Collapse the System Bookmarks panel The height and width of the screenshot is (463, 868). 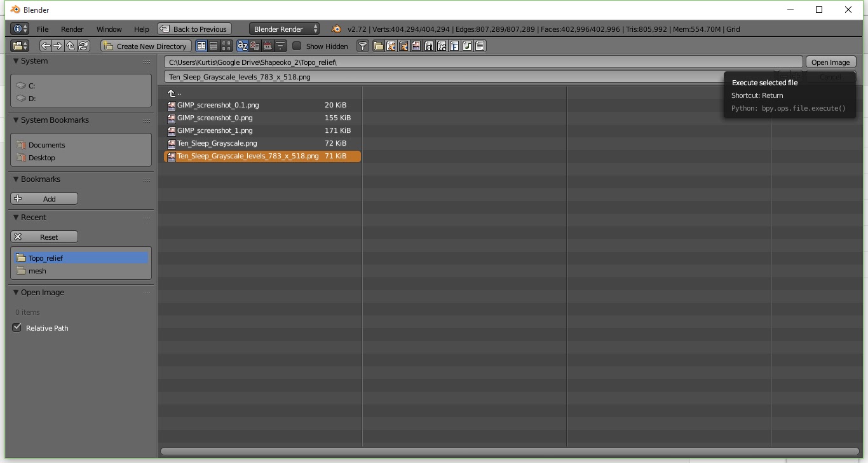[17, 120]
